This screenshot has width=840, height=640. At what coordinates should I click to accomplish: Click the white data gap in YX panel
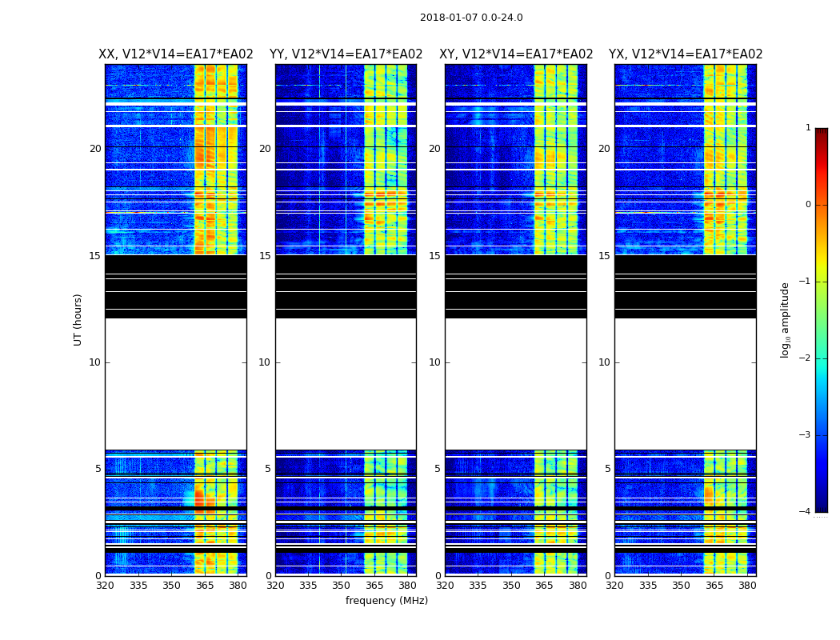686,384
